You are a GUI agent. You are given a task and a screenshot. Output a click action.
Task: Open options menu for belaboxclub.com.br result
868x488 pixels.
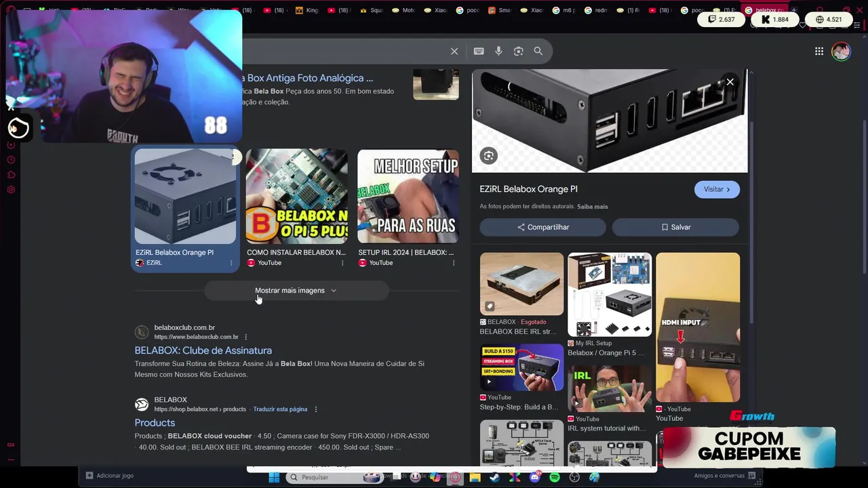[x=245, y=337]
